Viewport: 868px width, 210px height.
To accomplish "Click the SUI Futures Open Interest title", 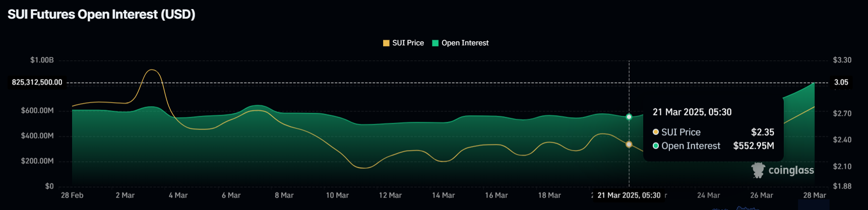I will [x=101, y=14].
